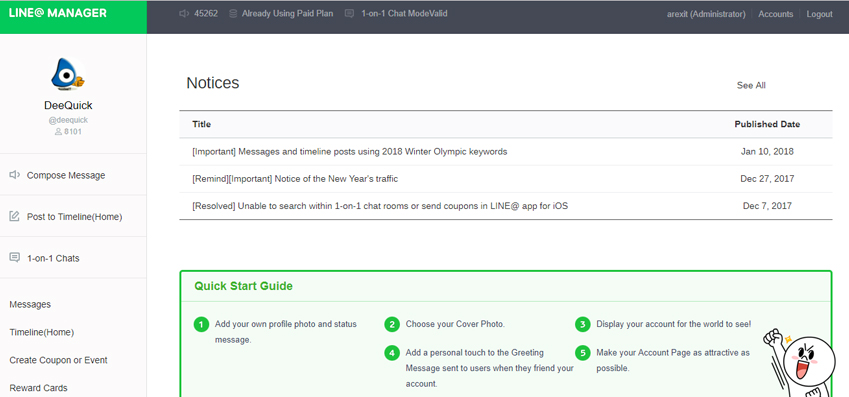Open the New Year's traffic notice
Screen dimensions: 849x397
[295, 179]
